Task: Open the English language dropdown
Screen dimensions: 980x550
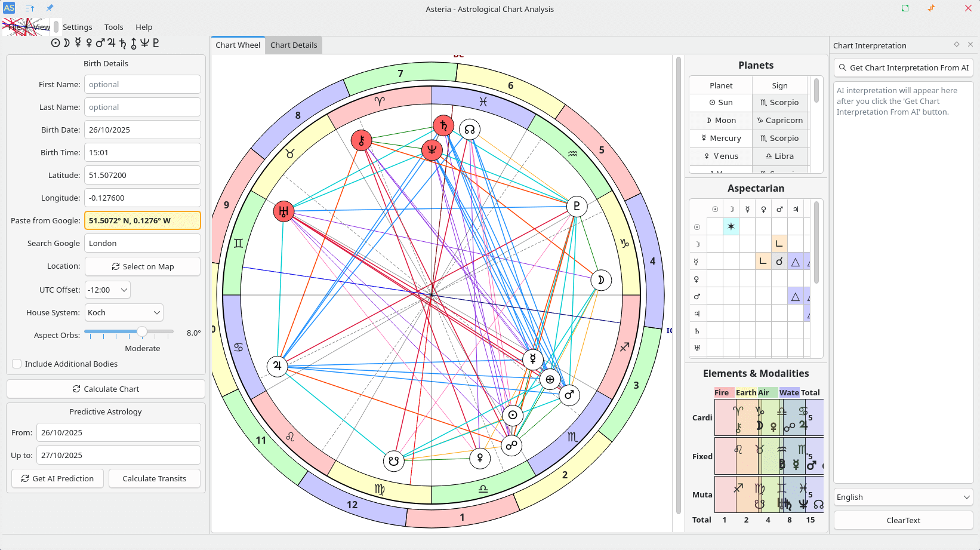Action: tap(903, 497)
